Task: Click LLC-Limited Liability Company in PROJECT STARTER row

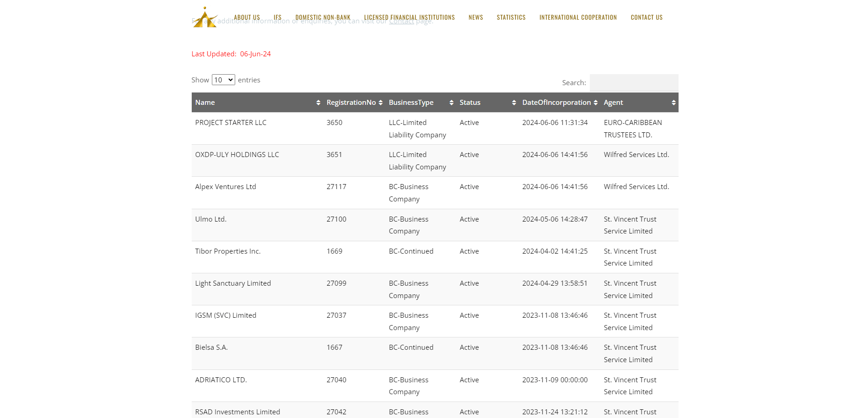Action: (417, 129)
